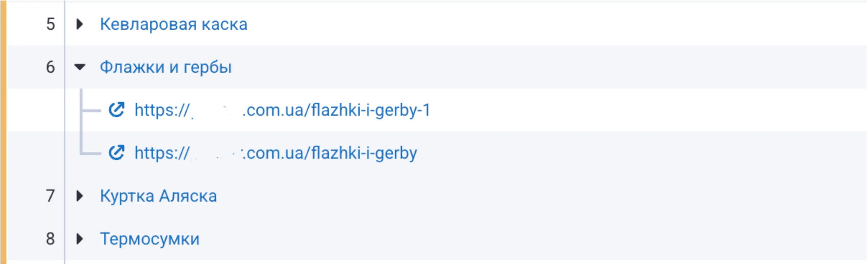Open the URL ending in flazhki-i-gerby-1
868x264 pixels.
tap(282, 110)
